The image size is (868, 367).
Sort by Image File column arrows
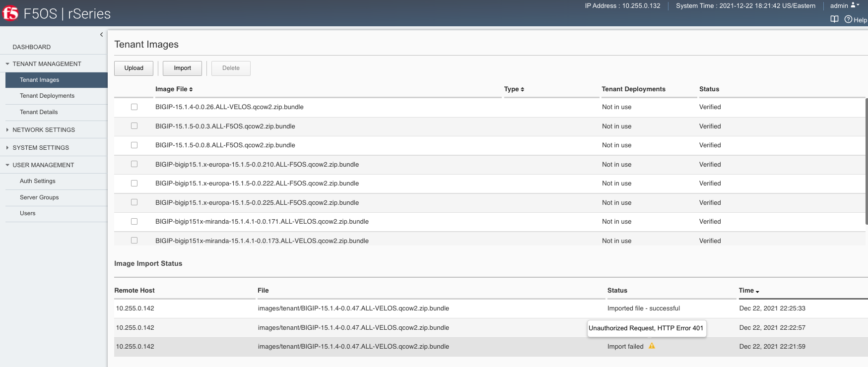click(191, 89)
